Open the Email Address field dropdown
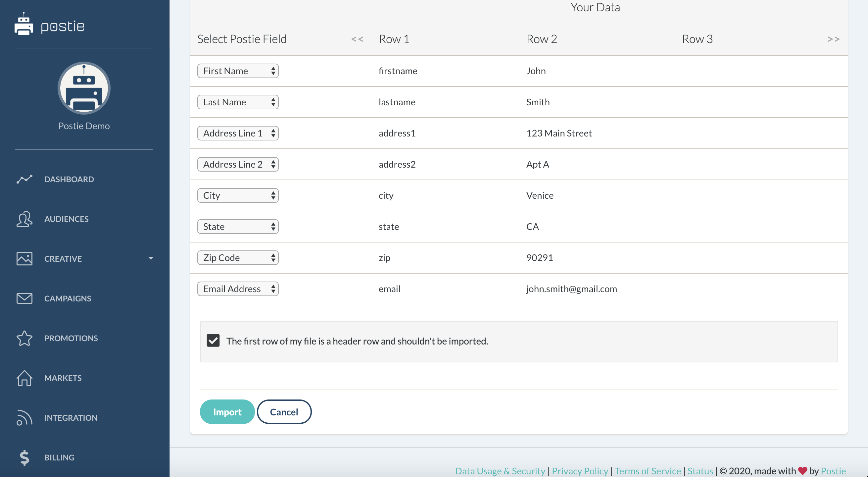 point(238,289)
